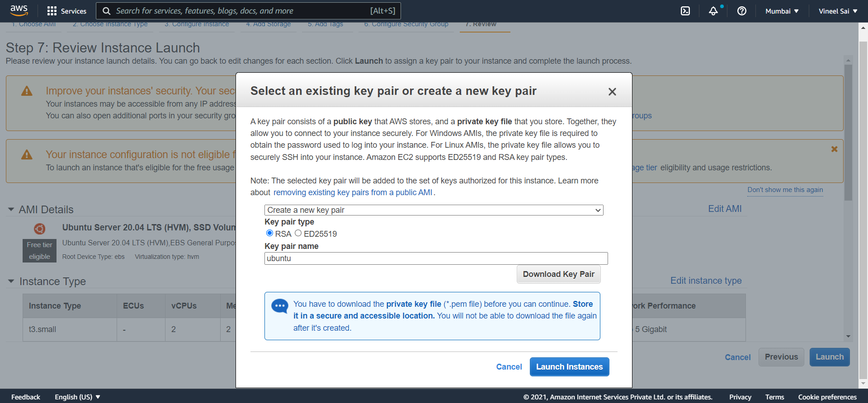This screenshot has width=868, height=403.
Task: Click inside the Key pair name field
Action: click(x=436, y=258)
